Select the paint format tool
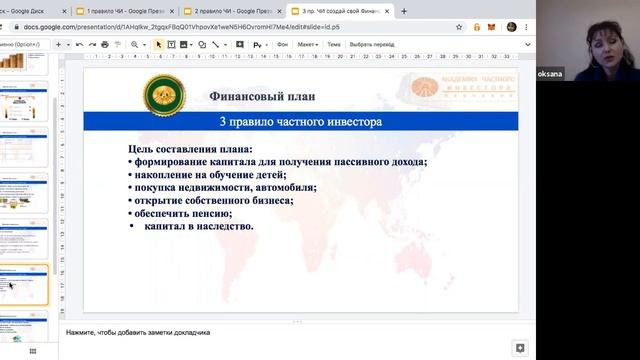 point(118,44)
